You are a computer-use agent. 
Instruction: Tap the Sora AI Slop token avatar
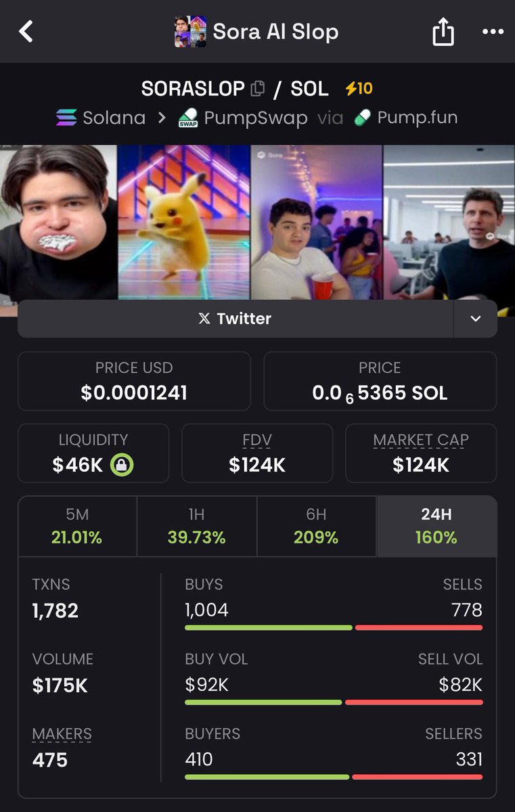[190, 32]
